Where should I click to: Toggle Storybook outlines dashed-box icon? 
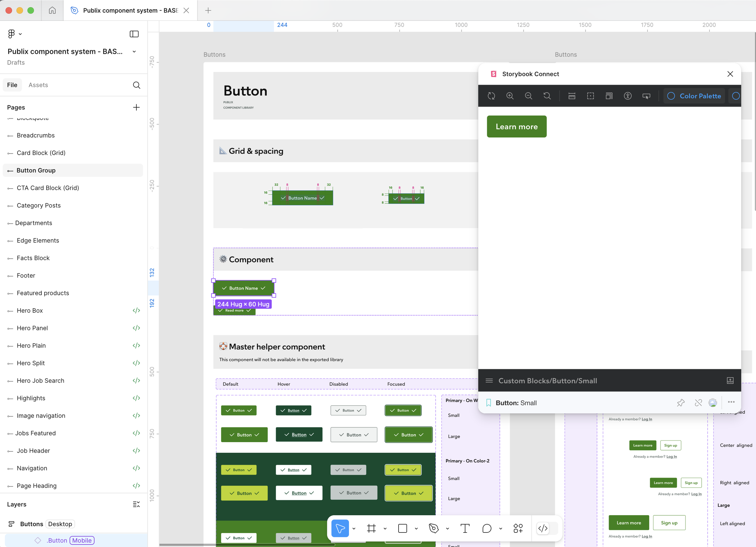(x=590, y=96)
